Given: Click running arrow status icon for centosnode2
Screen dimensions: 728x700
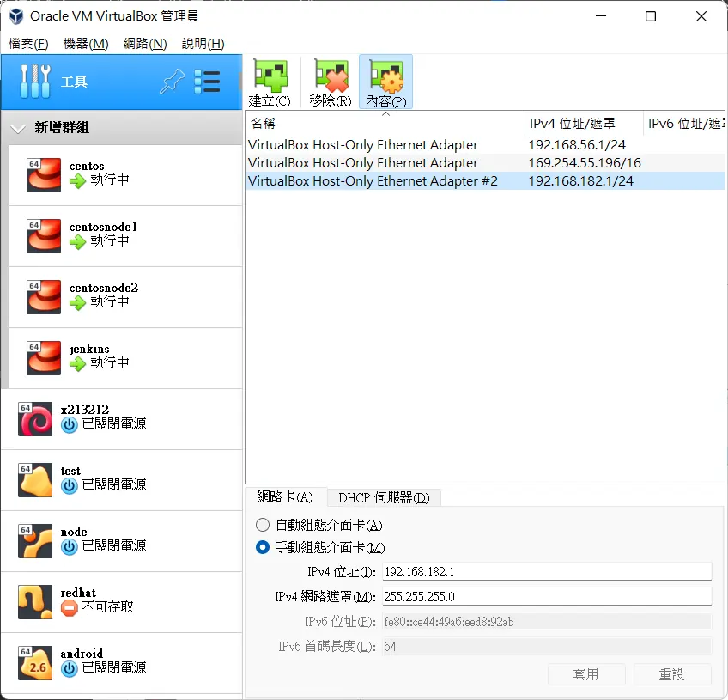Looking at the screenshot, I should click(x=77, y=302).
